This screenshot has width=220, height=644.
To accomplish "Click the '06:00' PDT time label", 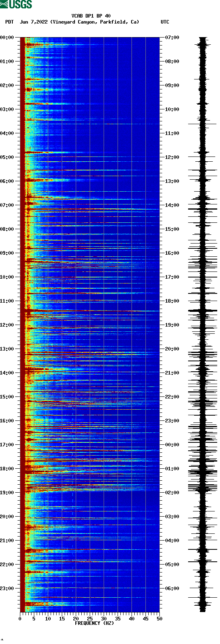I will [7, 181].
